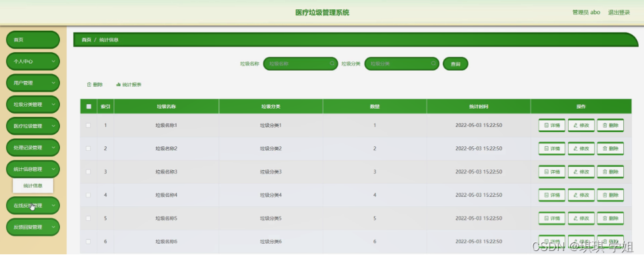Edit row 2 using 修改 button
The width and height of the screenshot is (644, 259).
pos(581,148)
